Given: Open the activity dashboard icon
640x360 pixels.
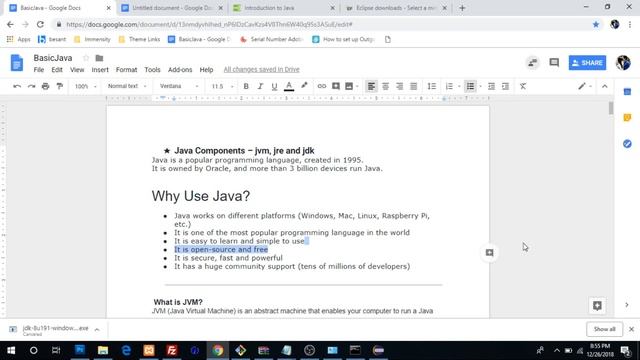Looking at the screenshot, I should coord(533,62).
